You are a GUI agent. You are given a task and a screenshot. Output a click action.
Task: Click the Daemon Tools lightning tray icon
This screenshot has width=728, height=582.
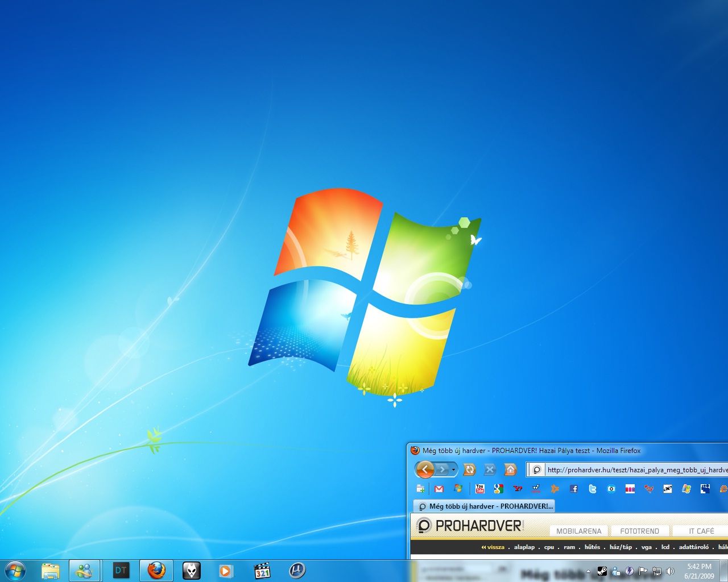pyautogui.click(x=630, y=571)
